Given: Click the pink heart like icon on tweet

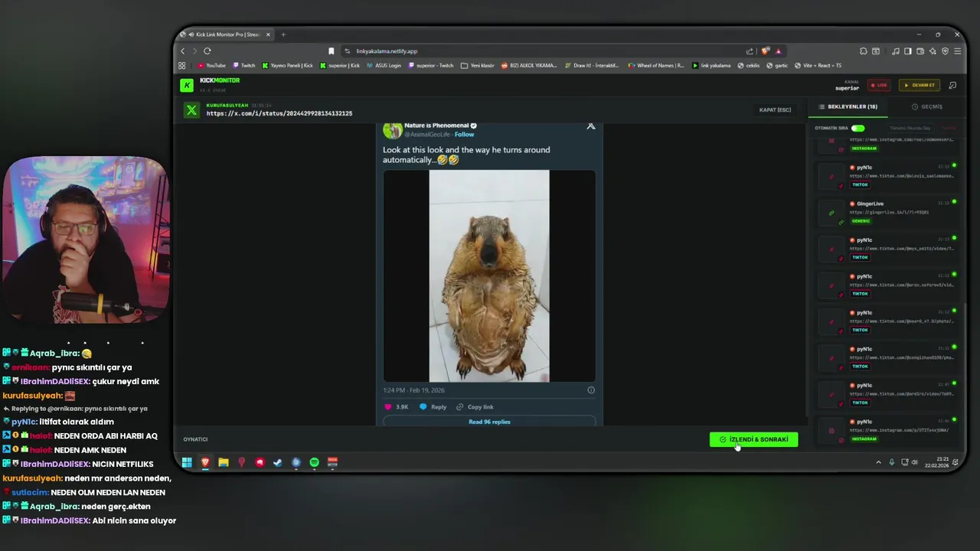Looking at the screenshot, I should 387,407.
